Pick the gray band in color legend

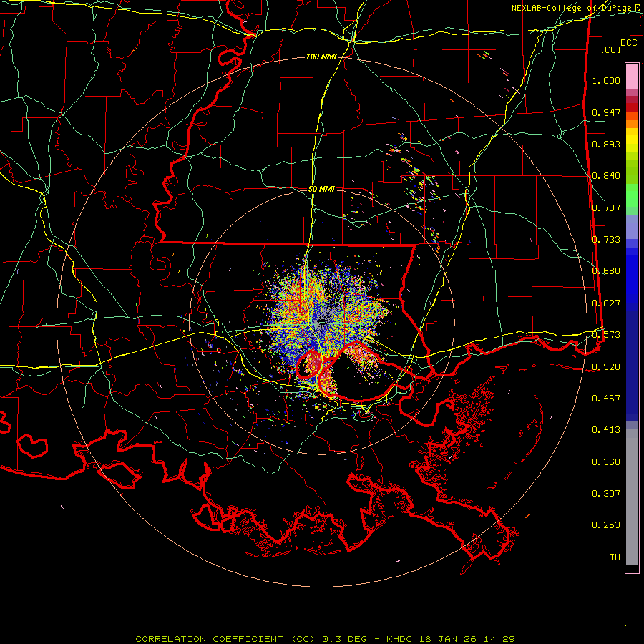631,497
